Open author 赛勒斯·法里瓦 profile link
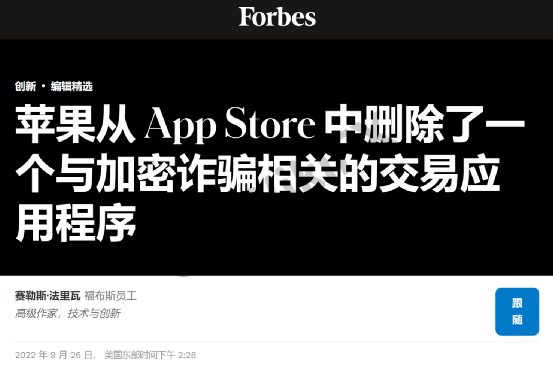The image size is (553, 378). click(48, 295)
